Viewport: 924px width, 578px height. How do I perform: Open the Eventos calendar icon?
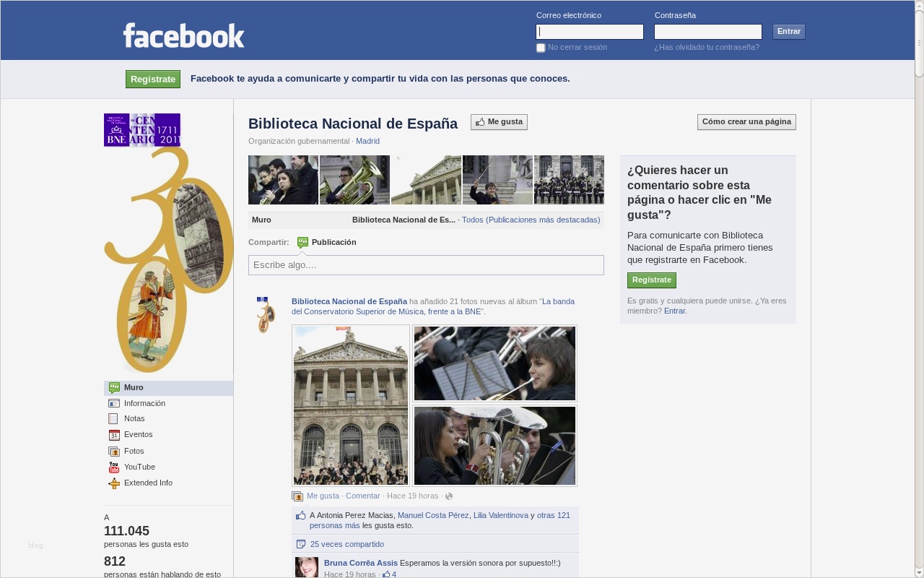click(x=114, y=435)
